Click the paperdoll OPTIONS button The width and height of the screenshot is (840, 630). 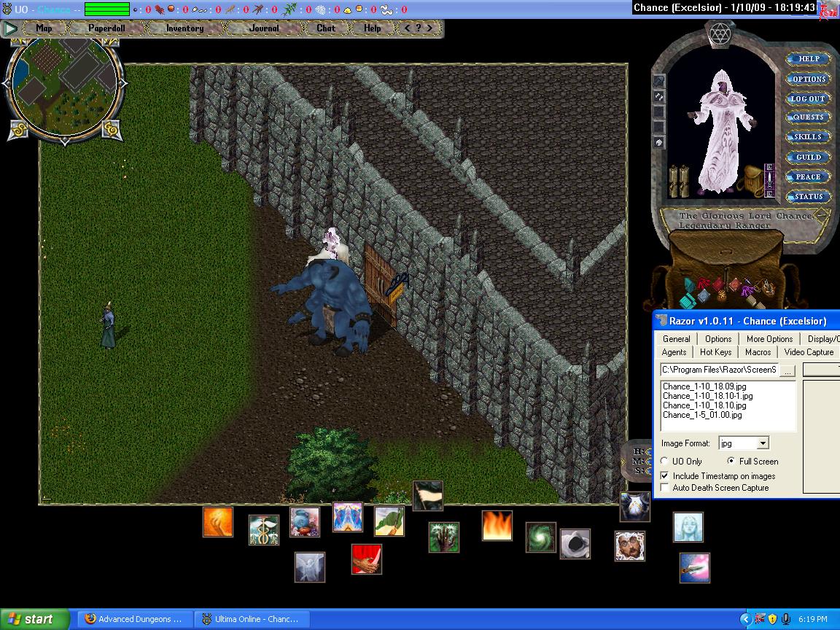(809, 79)
